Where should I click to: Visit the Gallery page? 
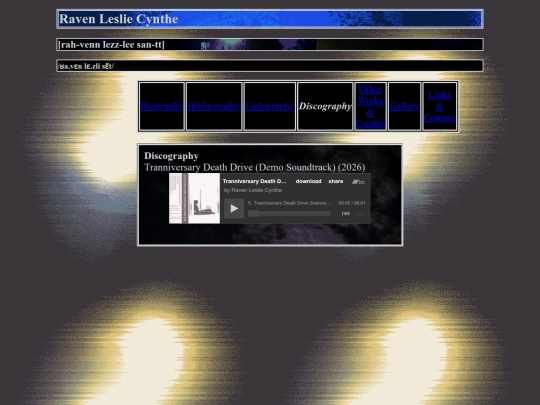click(404, 106)
